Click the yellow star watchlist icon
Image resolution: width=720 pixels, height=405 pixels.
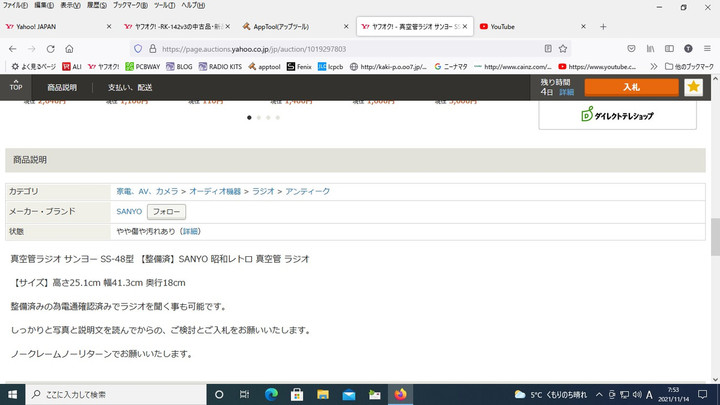pos(693,87)
